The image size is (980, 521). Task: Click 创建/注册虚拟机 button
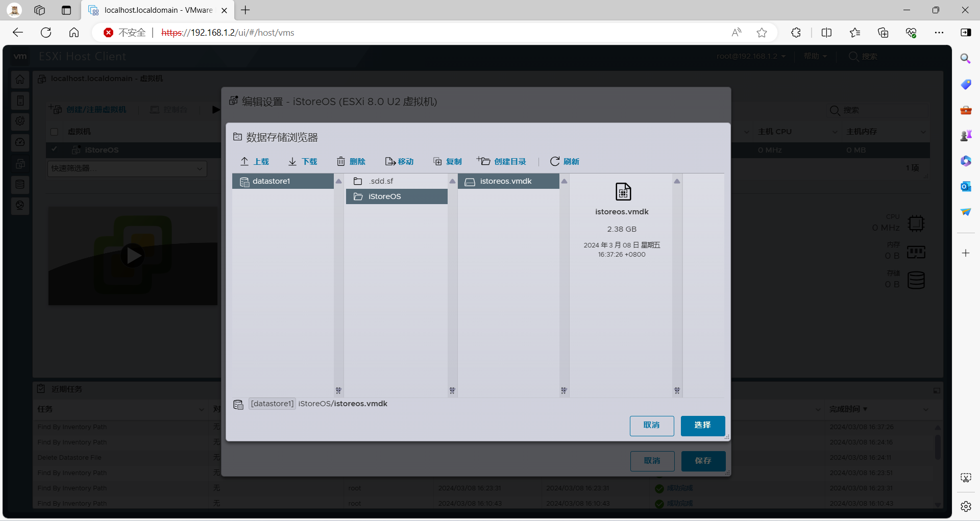click(x=87, y=110)
